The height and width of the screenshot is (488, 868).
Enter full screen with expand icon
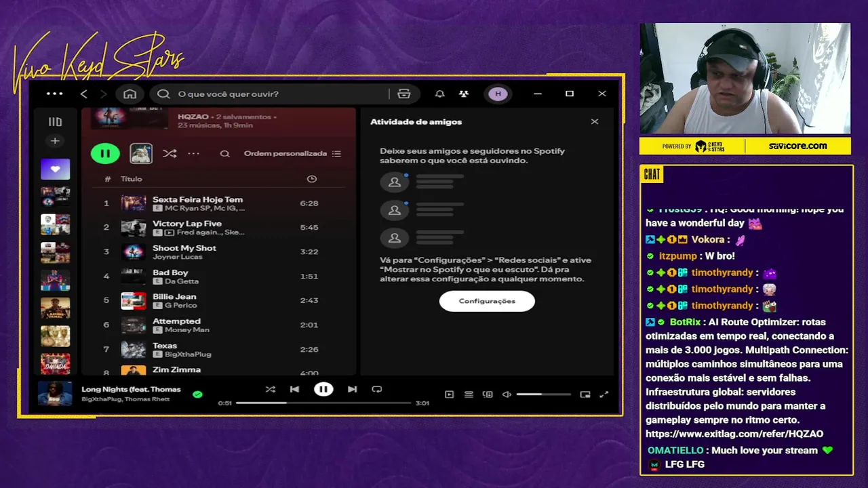coord(604,394)
